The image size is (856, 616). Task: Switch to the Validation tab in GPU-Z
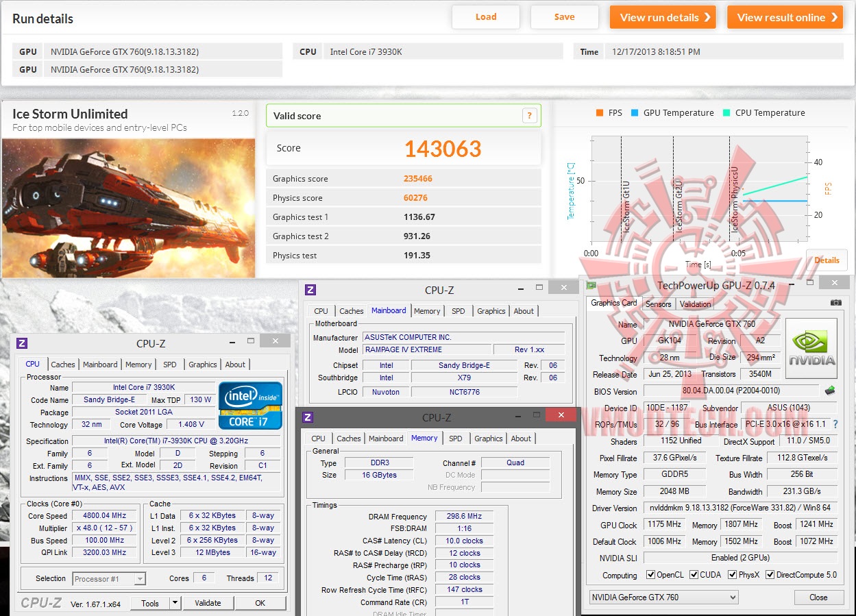(x=696, y=304)
